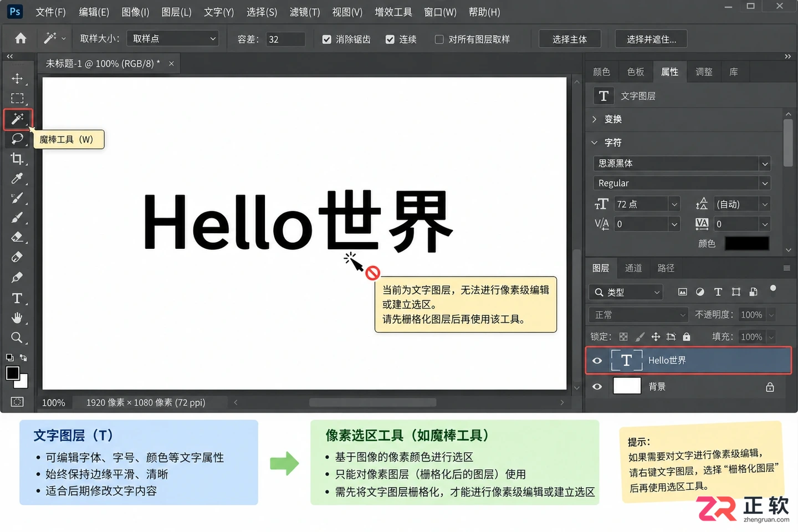Filter layers by type layer icon
Screen dimensions: 798x532
718,292
